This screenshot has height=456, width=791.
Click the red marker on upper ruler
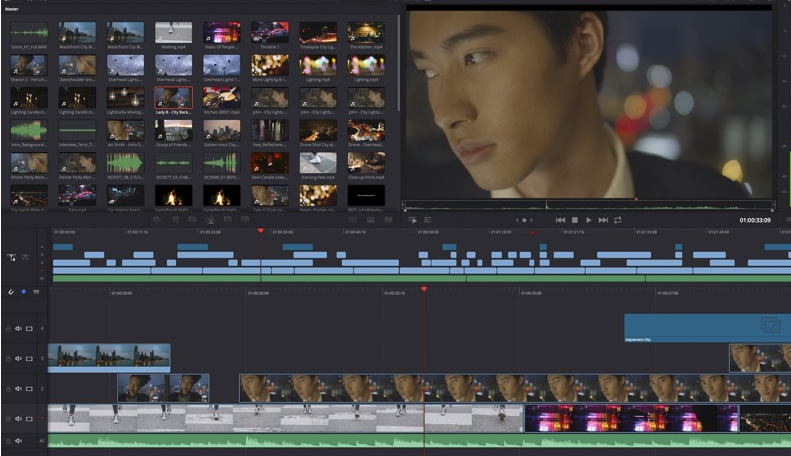tap(532, 233)
